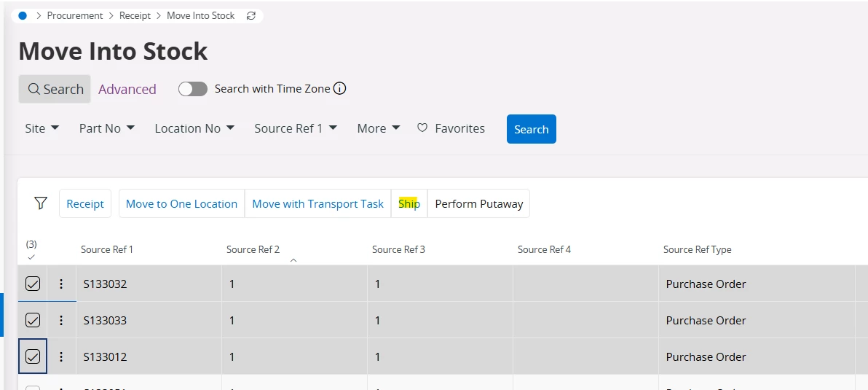The image size is (868, 390).
Task: Open row actions menu for S133012
Action: pos(61,356)
